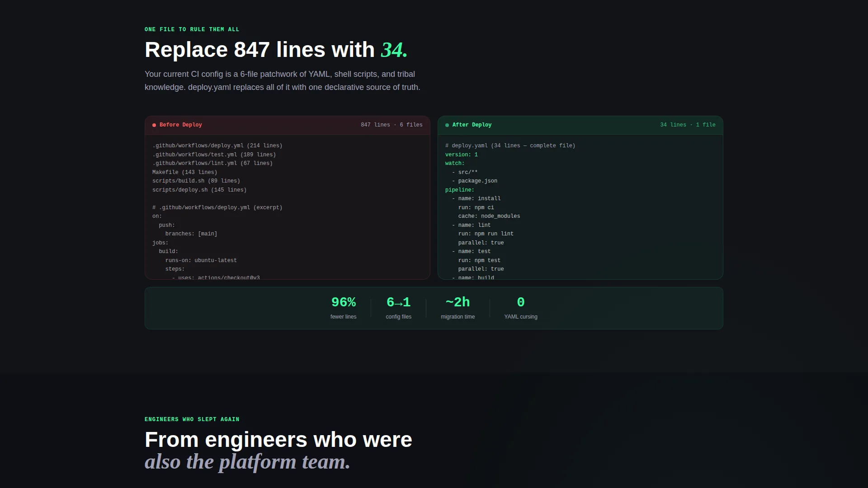Click the '0' YAML cursing stat

[521, 302]
